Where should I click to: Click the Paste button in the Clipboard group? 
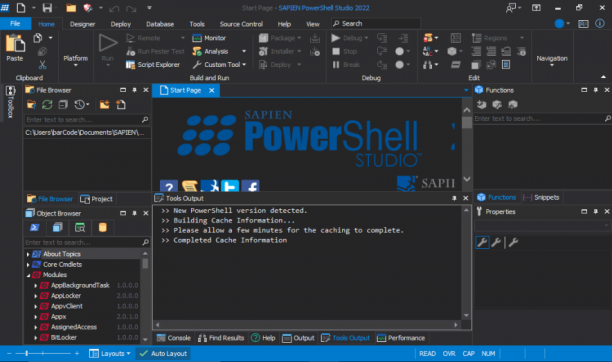pyautogui.click(x=15, y=48)
